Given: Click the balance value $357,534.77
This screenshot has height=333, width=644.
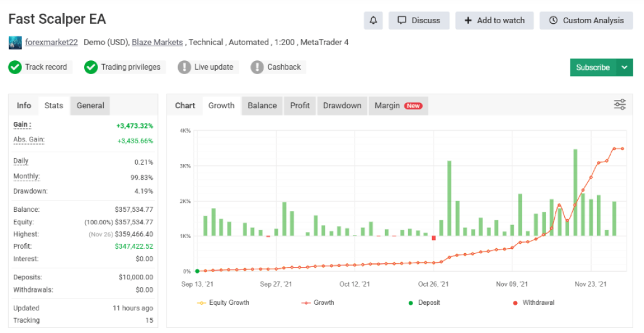Looking at the screenshot, I should [134, 210].
